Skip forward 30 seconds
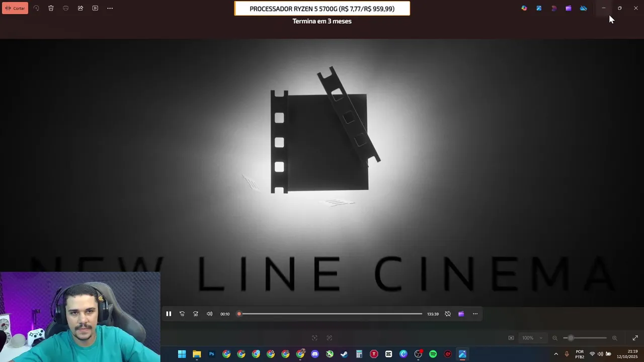Viewport: 644px width, 362px height. [x=196, y=314]
